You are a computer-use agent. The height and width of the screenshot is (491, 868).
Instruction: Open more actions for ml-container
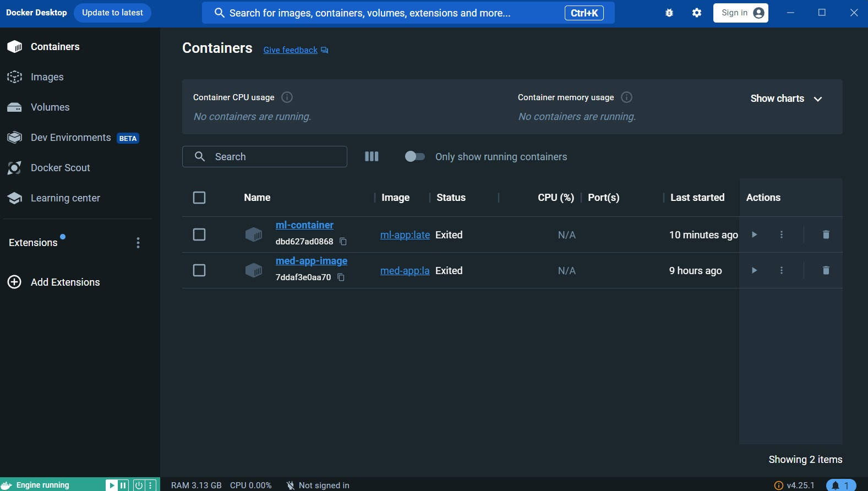(x=782, y=234)
